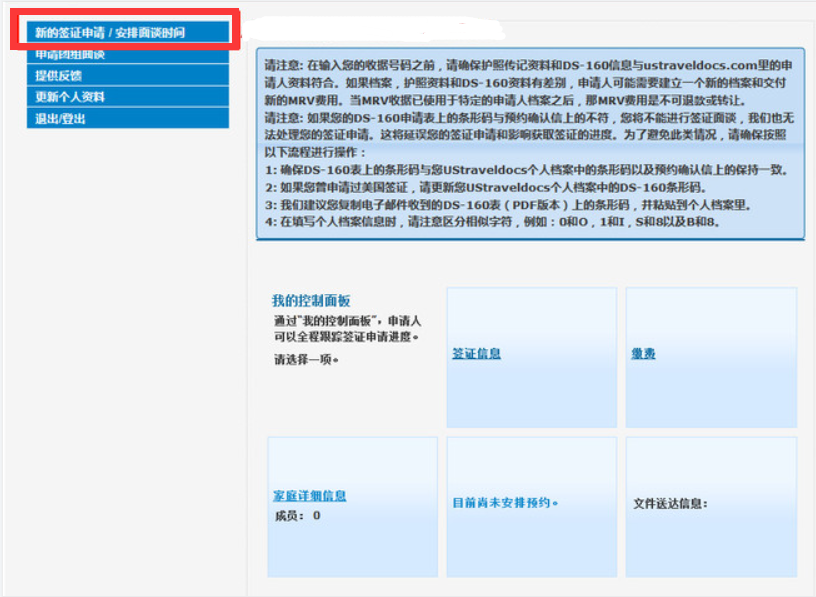Click the 文件送达信息 label
The height and width of the screenshot is (597, 816).
[x=671, y=503]
